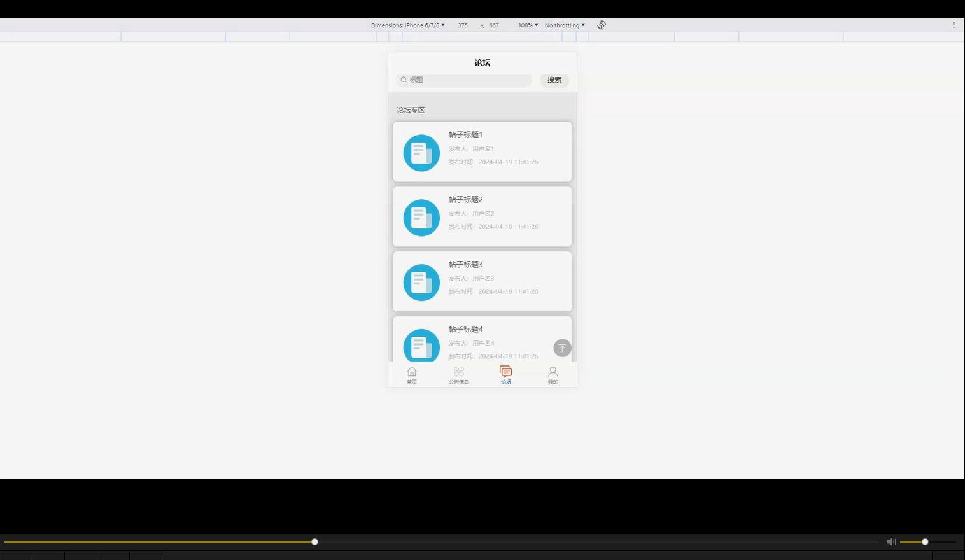Switch to the 我的 tab

click(x=553, y=375)
